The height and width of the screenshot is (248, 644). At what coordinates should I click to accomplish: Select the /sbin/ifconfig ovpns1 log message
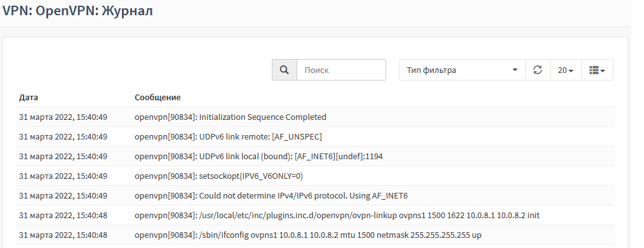tap(308, 235)
